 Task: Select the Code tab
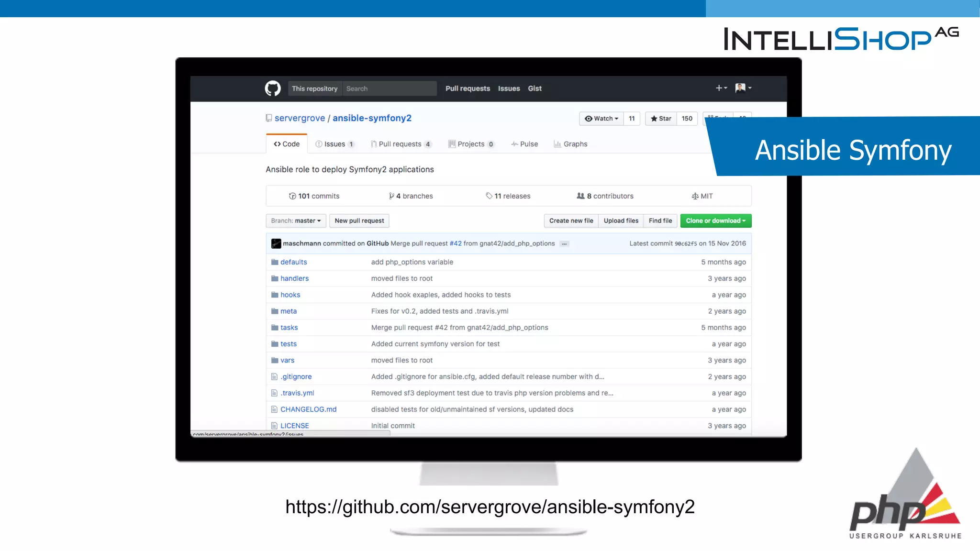(x=287, y=144)
